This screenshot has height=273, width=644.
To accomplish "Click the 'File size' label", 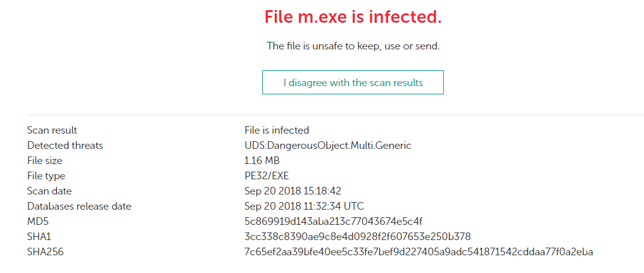I will click(44, 161).
